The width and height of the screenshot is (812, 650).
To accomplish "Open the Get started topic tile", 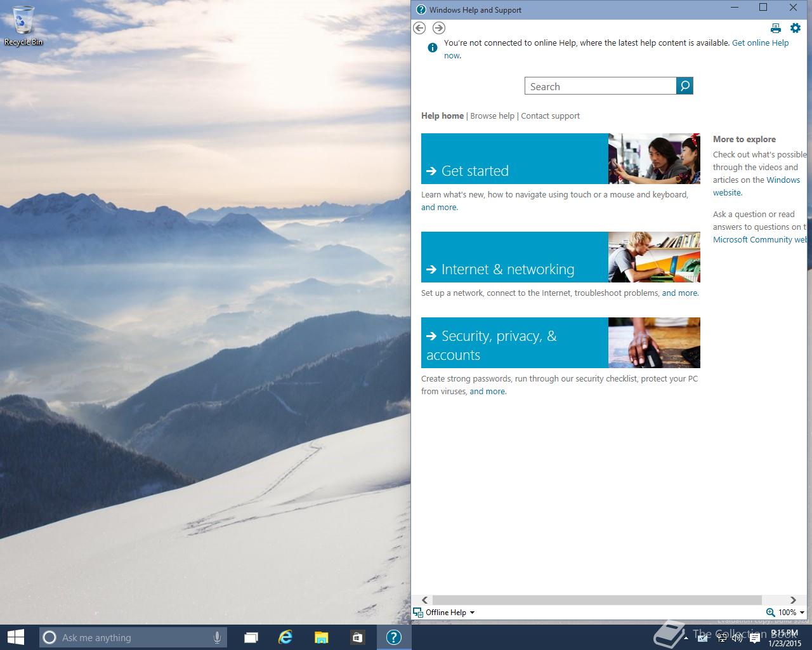I will (x=514, y=159).
